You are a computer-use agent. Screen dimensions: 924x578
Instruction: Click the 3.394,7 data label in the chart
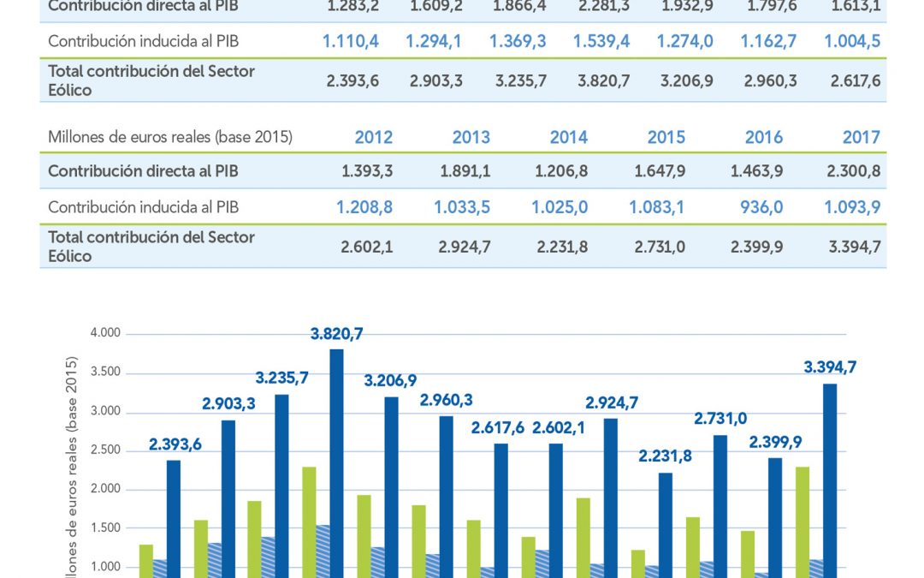(x=829, y=367)
